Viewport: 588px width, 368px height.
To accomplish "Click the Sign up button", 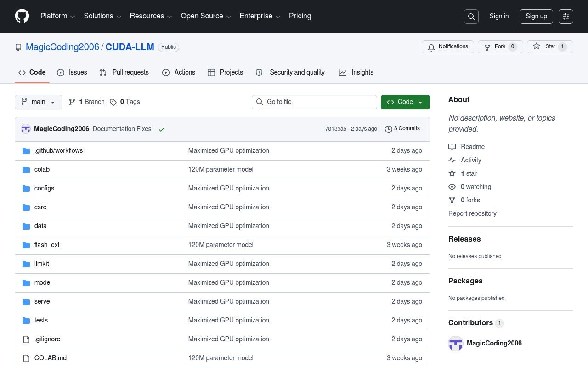I will pyautogui.click(x=536, y=17).
